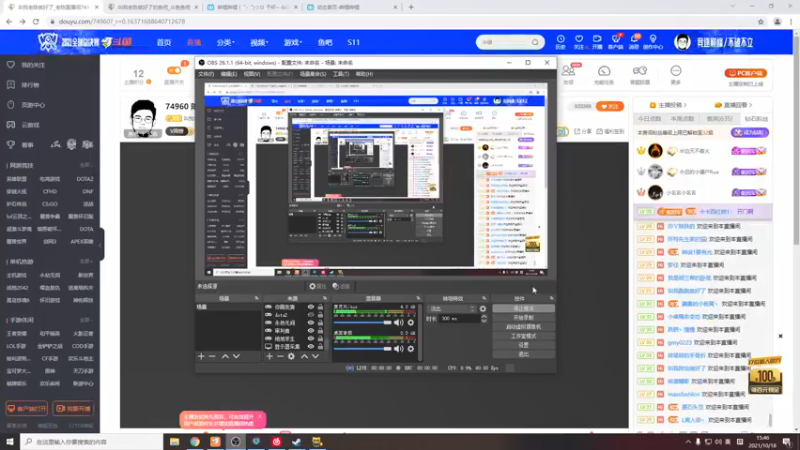Toggle eye visibility of the dota2 source
Screen dimensions: 800x450
point(310,315)
